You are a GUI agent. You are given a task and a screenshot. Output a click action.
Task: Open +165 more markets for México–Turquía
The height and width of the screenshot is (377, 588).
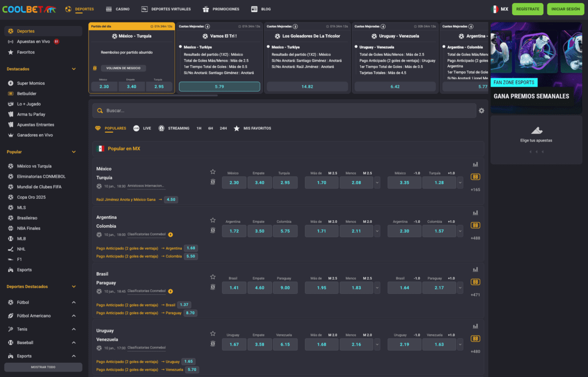pyautogui.click(x=475, y=189)
